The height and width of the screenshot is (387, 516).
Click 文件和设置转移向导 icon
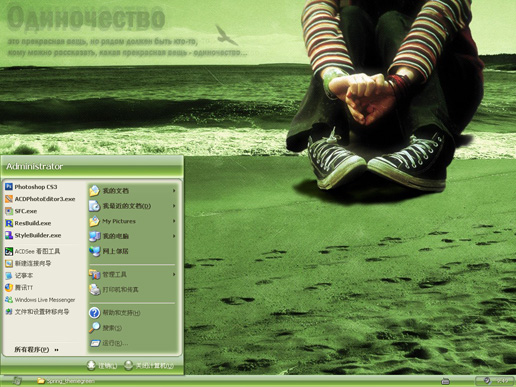[9, 312]
